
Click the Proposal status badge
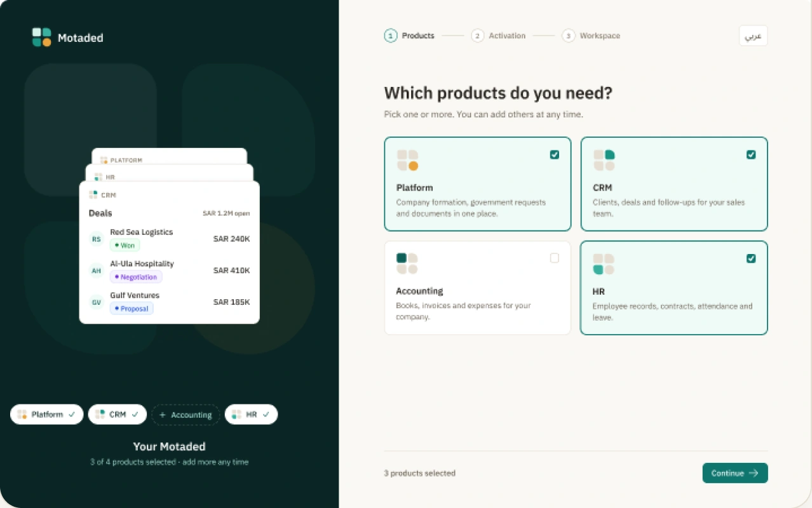[132, 309]
